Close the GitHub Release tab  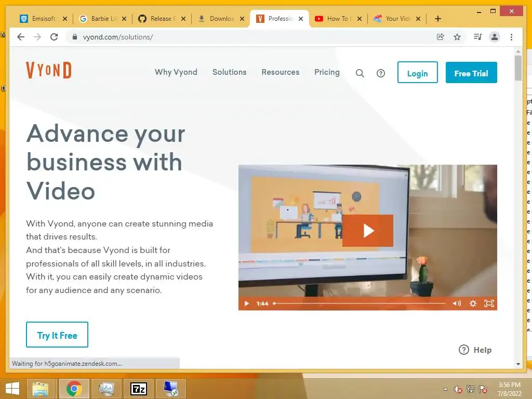[183, 19]
